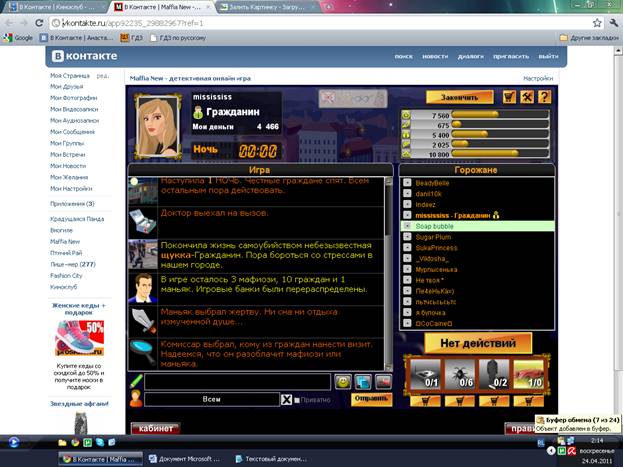Image resolution: width=623 pixels, height=467 pixels.
Task: Open the Всем recipient selector
Action: click(x=212, y=399)
